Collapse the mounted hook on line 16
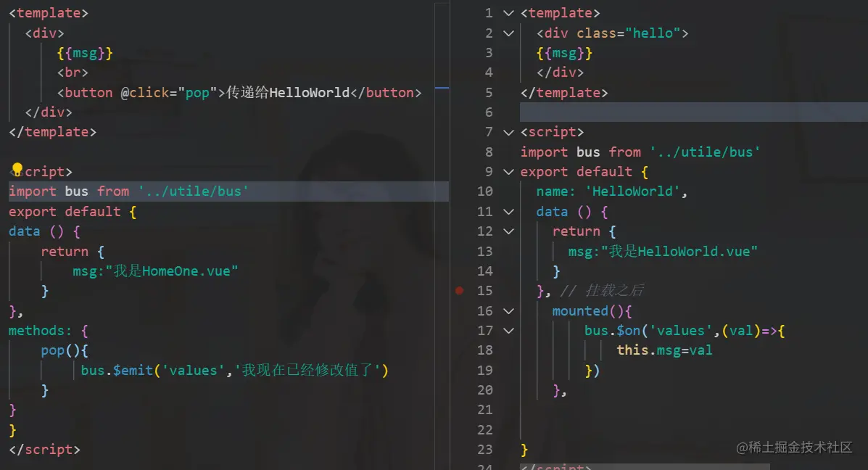This screenshot has width=868, height=470. (x=508, y=310)
